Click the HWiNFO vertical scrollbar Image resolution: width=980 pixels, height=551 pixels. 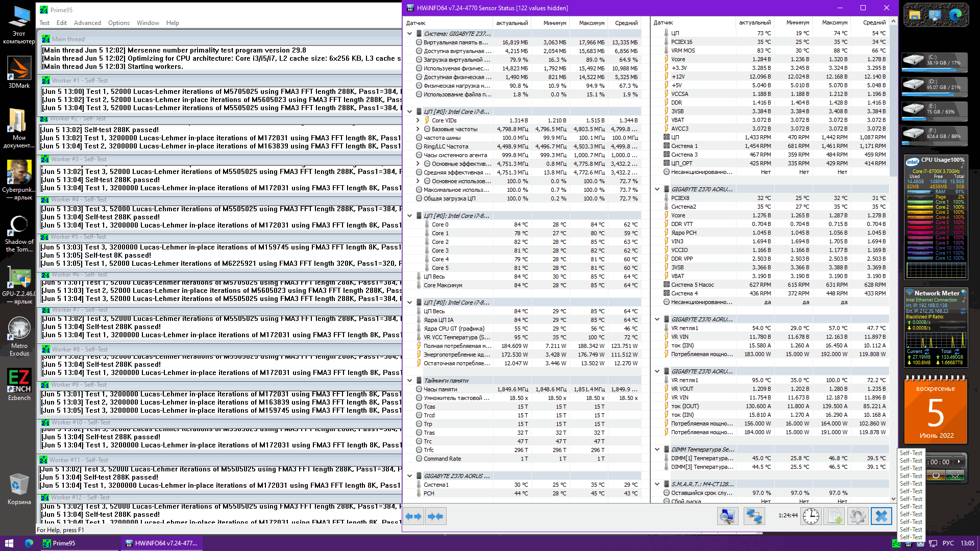tap(893, 260)
